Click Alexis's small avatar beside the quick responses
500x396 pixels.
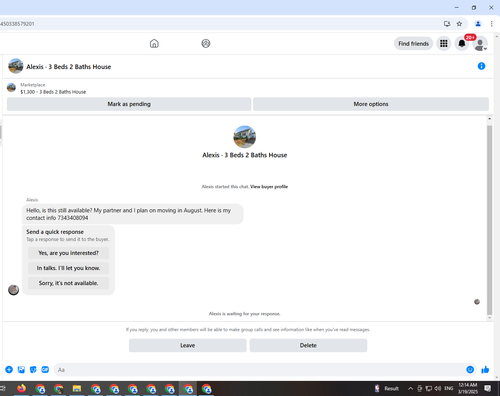point(14,290)
